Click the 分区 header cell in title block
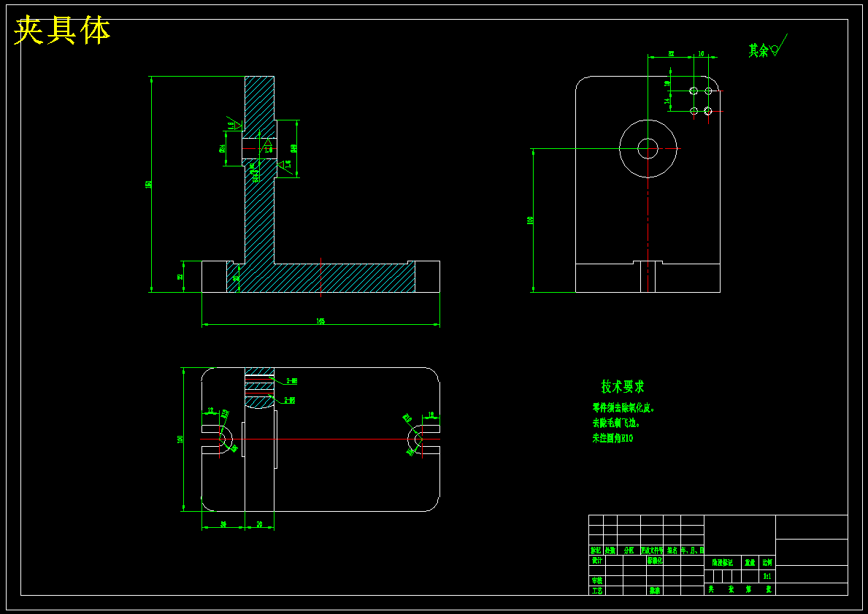Viewport: 868px width, 614px height. 629,551
